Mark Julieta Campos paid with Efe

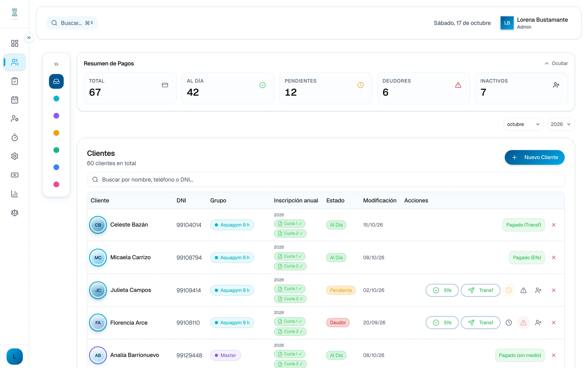(x=442, y=290)
